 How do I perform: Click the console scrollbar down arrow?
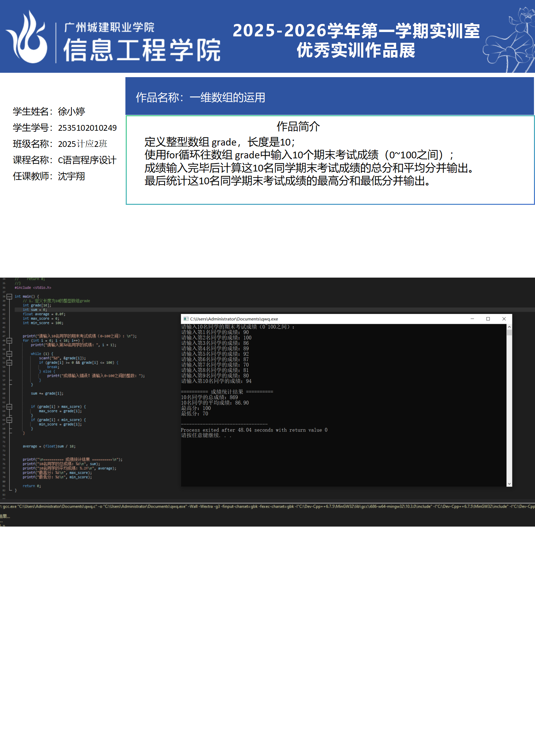[x=509, y=484]
